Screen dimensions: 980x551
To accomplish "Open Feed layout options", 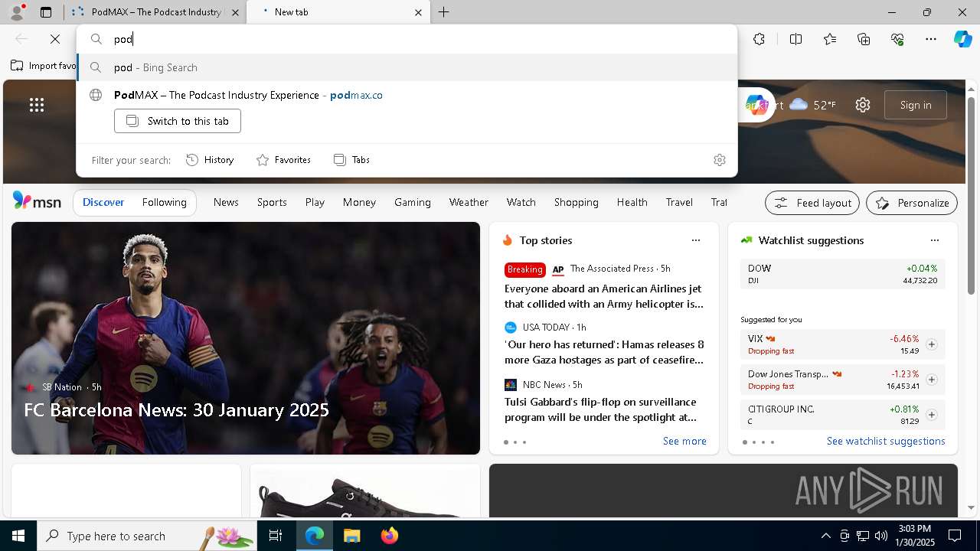I will coord(812,203).
